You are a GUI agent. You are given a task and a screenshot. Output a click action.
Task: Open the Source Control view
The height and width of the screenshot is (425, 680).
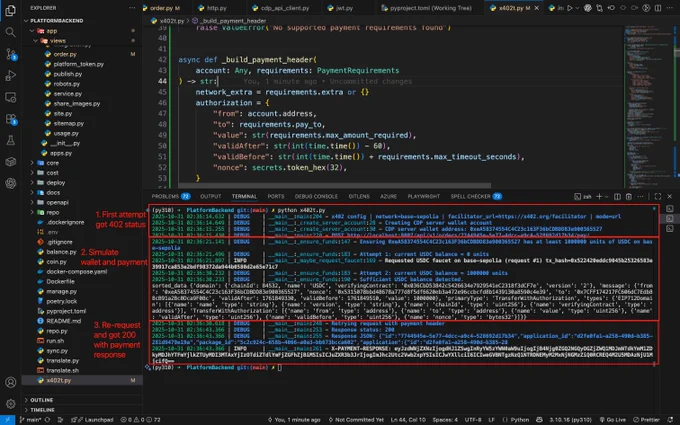[10, 54]
